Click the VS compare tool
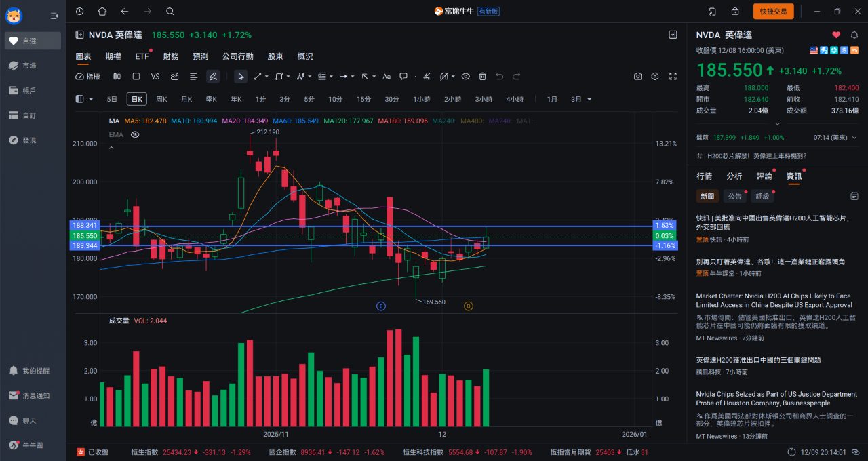Viewport: 868px width, 461px height. pyautogui.click(x=155, y=77)
